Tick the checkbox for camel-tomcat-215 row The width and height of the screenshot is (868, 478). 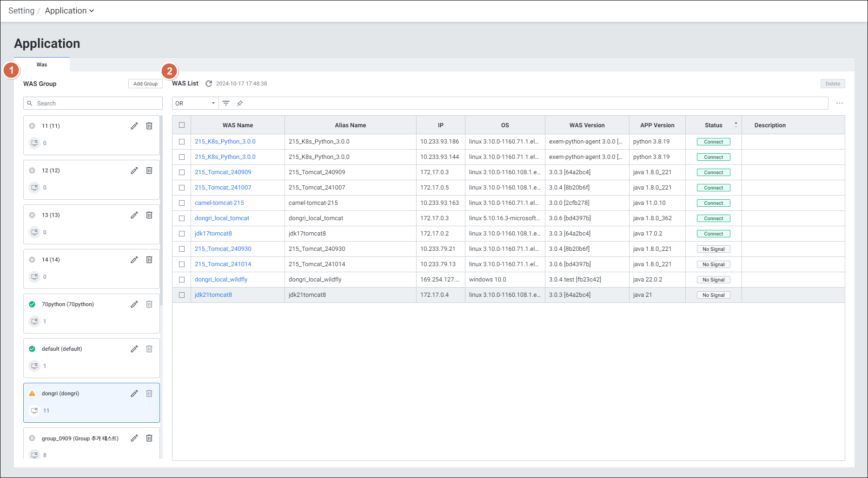coord(182,203)
